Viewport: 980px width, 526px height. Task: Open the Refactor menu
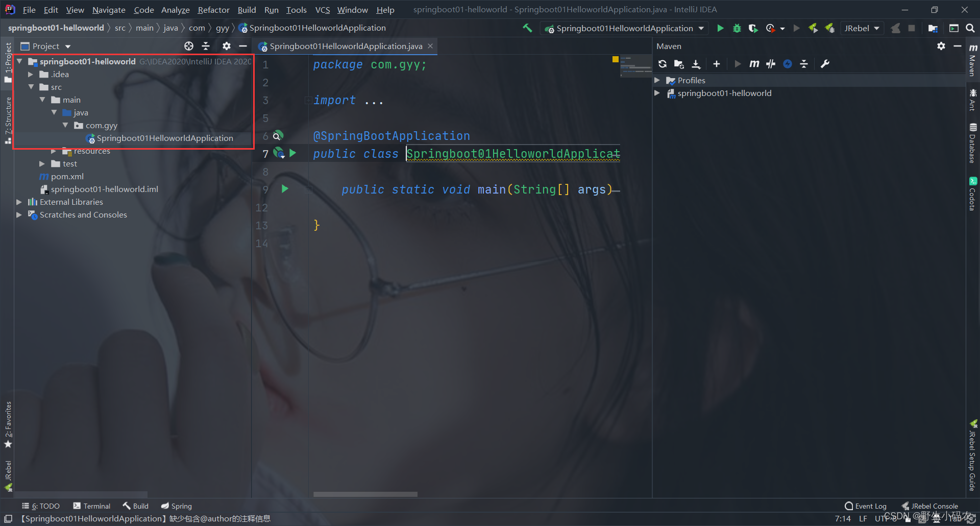point(213,10)
